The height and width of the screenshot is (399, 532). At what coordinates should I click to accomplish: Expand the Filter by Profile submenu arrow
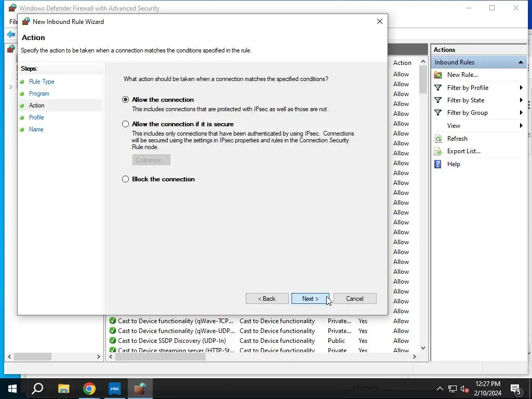click(521, 87)
